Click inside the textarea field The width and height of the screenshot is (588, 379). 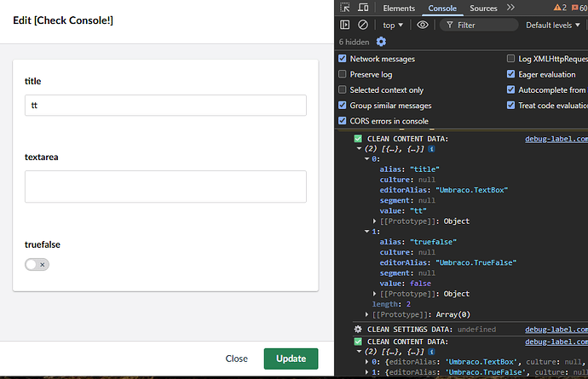(x=165, y=187)
